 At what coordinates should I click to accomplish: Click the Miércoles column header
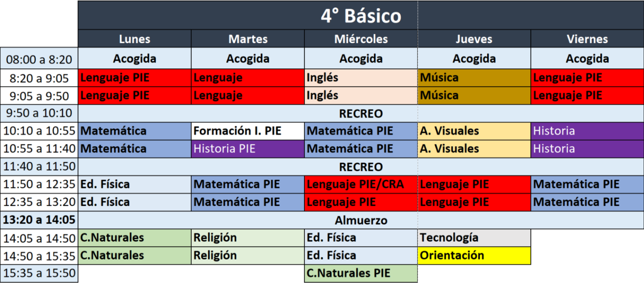click(x=361, y=39)
